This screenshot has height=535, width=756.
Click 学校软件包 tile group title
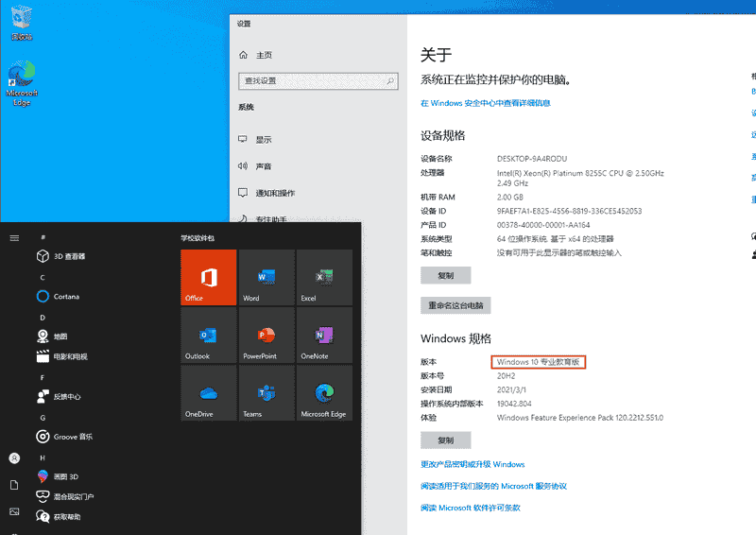[x=198, y=238]
